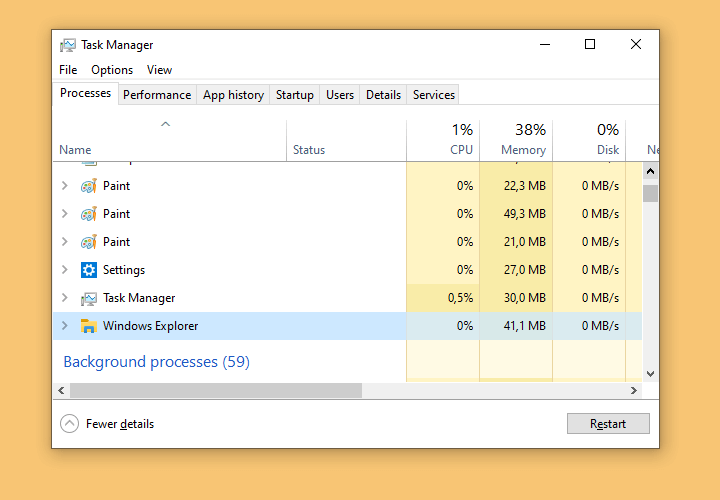Expand the Windows Explorer process group
Viewport: 720px width, 500px height.
click(65, 326)
